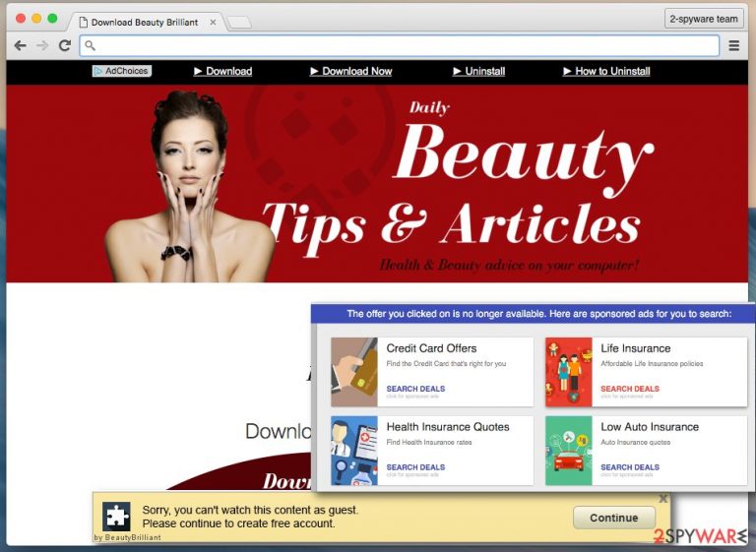Click 'Find the Credit Card that's right' description
The height and width of the screenshot is (552, 756).
[446, 364]
